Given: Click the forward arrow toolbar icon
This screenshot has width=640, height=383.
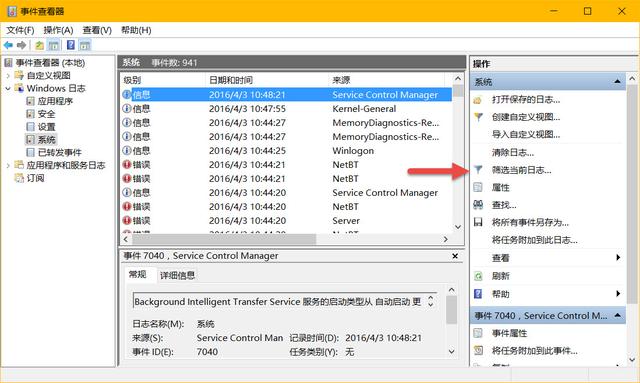Looking at the screenshot, I should coord(22,45).
